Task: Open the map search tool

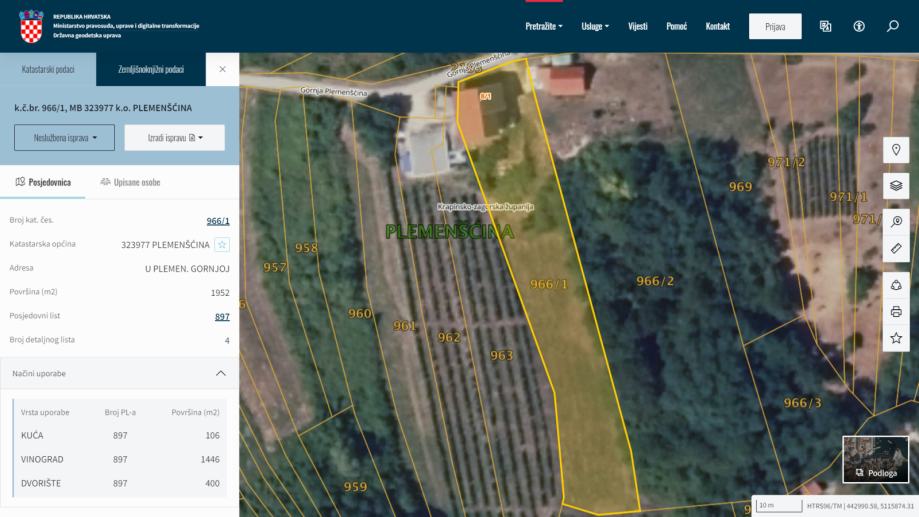Action: point(896,222)
